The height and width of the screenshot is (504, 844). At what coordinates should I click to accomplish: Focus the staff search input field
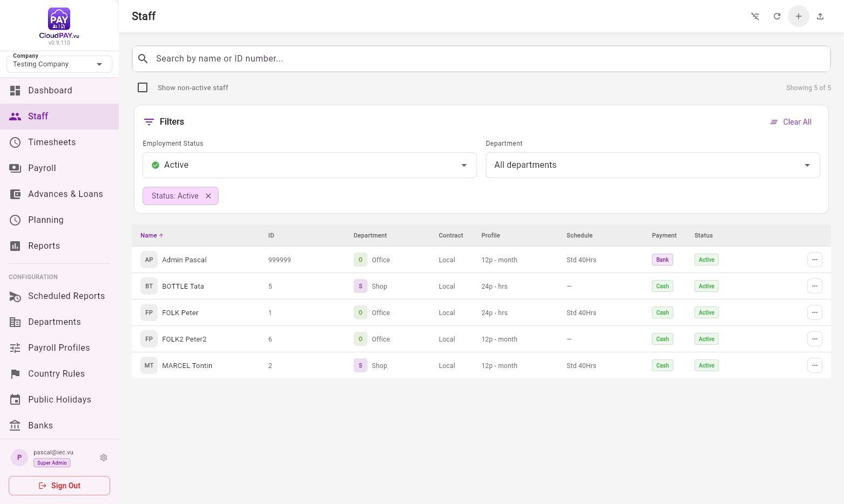tap(481, 58)
